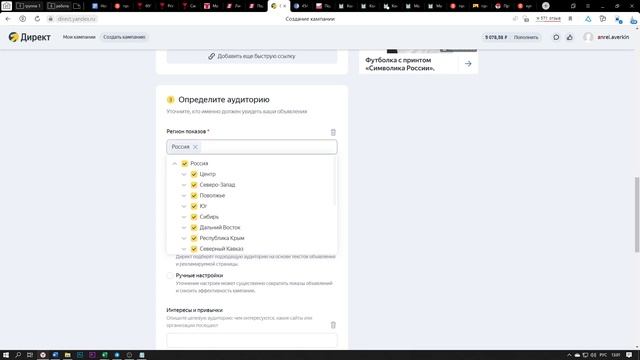Collapse the 'Россия' tree node
640x360 pixels.
pos(175,163)
